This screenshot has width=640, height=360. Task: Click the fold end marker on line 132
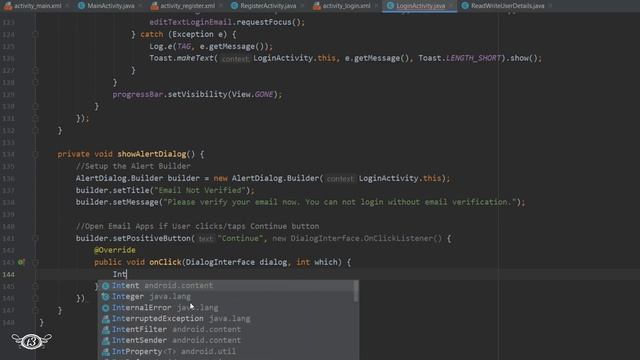tap(36, 131)
